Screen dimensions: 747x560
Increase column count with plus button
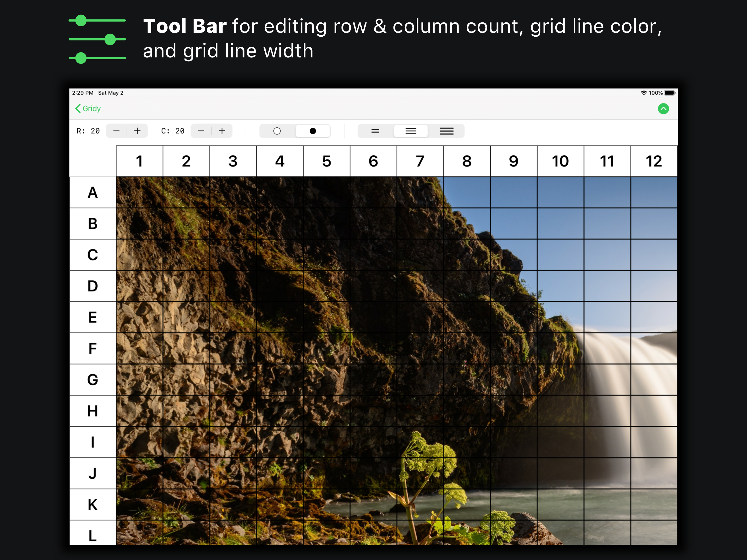[222, 131]
